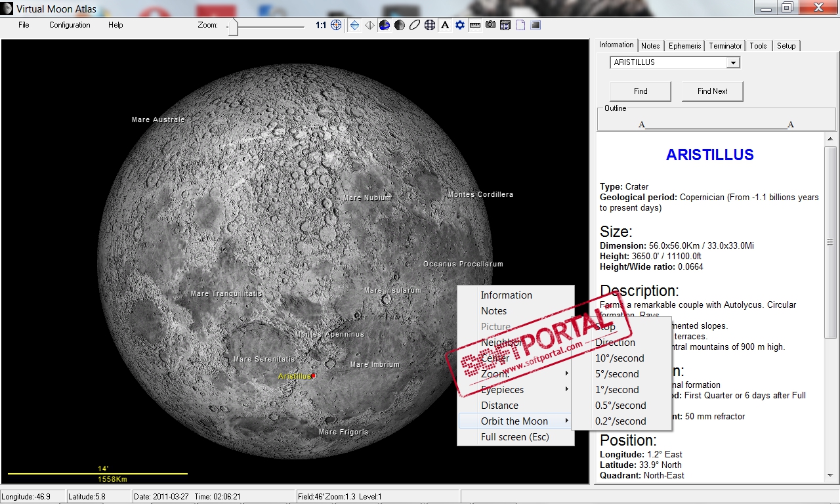Screen dimensions: 840x504
Task: Expand the ARISTILLUS formation dropdown
Action: pos(734,62)
